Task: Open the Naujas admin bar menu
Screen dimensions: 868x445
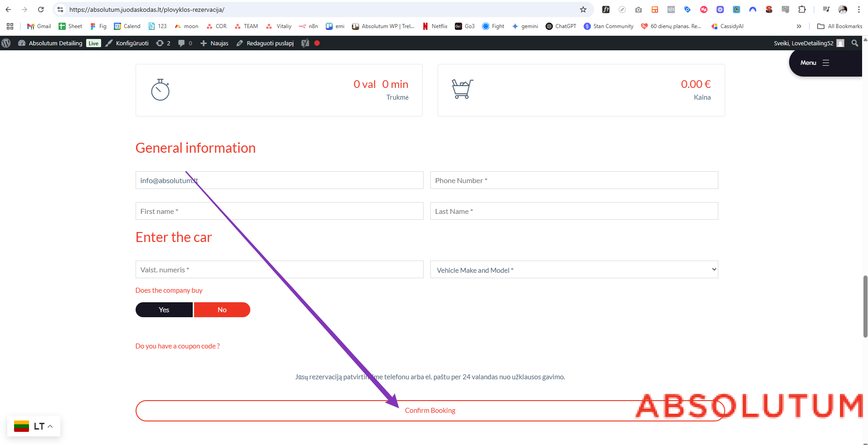Action: (215, 43)
